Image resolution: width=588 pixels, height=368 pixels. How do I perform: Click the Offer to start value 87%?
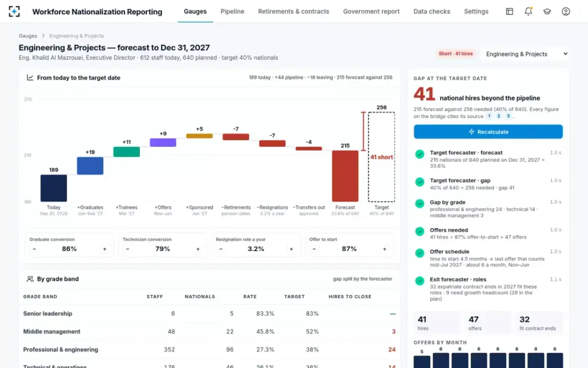point(349,249)
